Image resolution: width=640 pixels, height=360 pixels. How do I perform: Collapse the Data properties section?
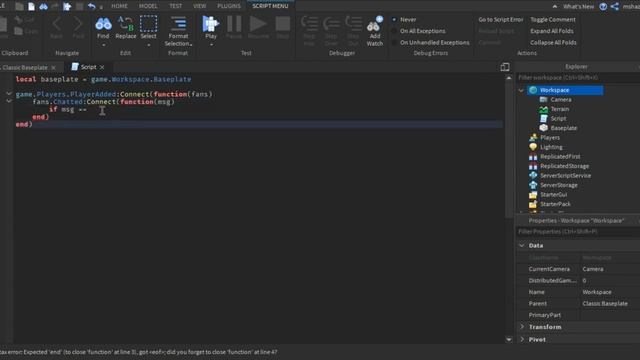pyautogui.click(x=522, y=245)
